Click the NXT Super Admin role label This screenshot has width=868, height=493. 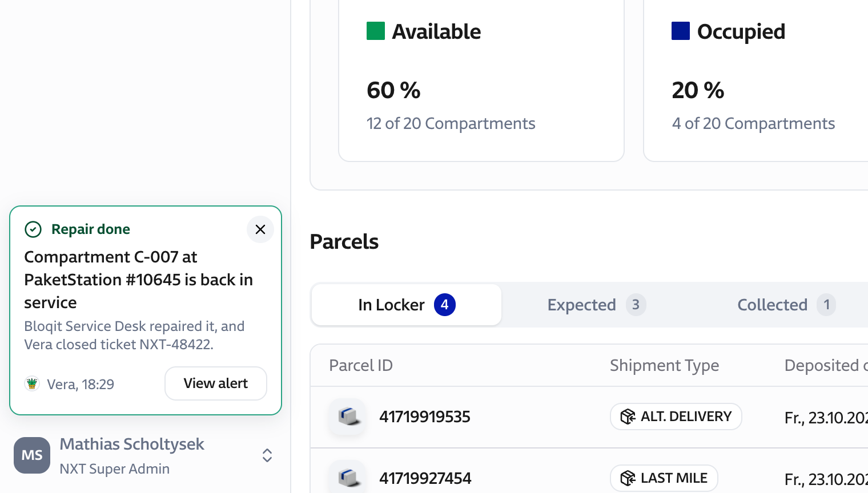point(114,468)
